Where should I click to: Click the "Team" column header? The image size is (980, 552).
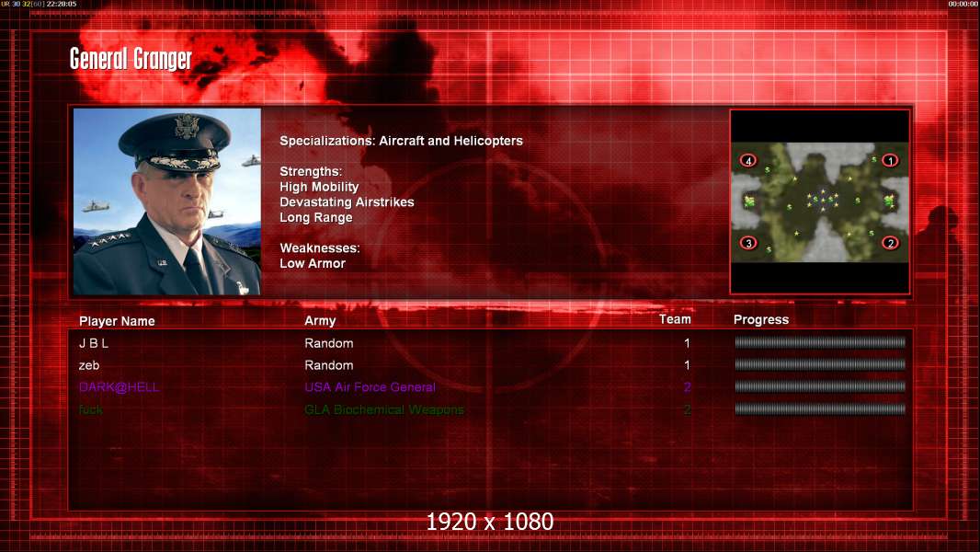click(x=675, y=319)
